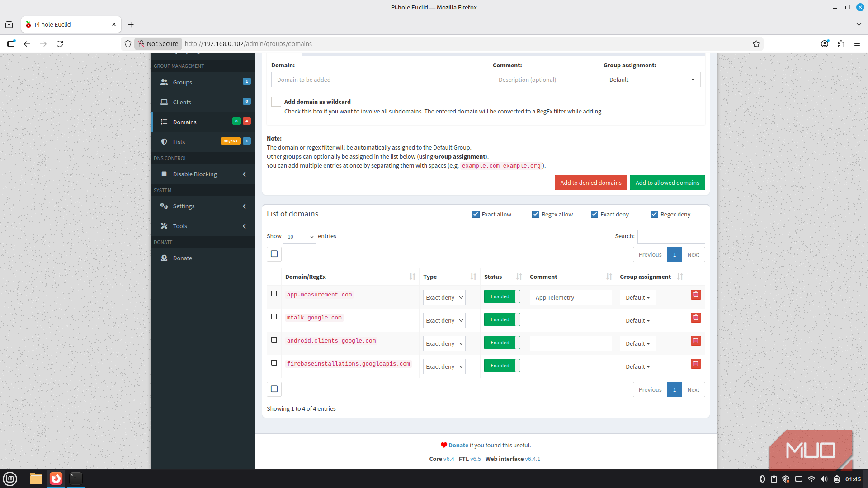
Task: Sort table by Comment column arrows
Action: [x=609, y=277]
